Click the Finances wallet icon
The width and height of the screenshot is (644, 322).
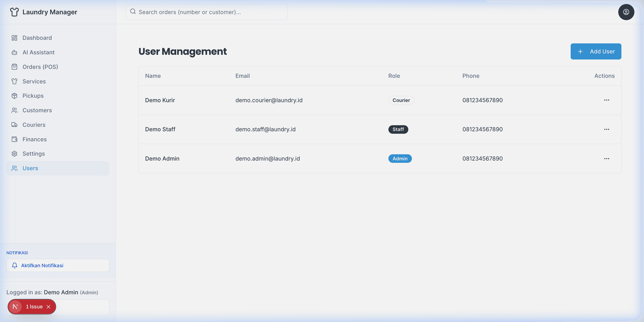[x=14, y=139]
